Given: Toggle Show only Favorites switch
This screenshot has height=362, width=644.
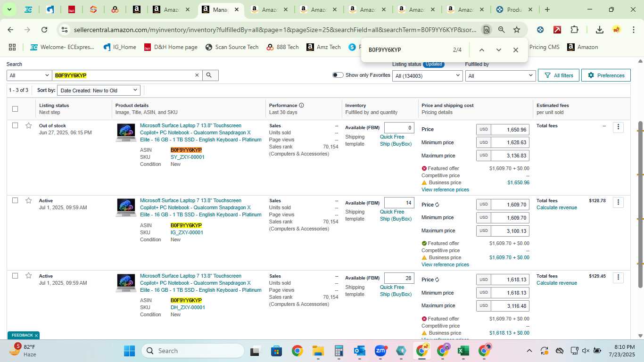Looking at the screenshot, I should (x=338, y=75).
